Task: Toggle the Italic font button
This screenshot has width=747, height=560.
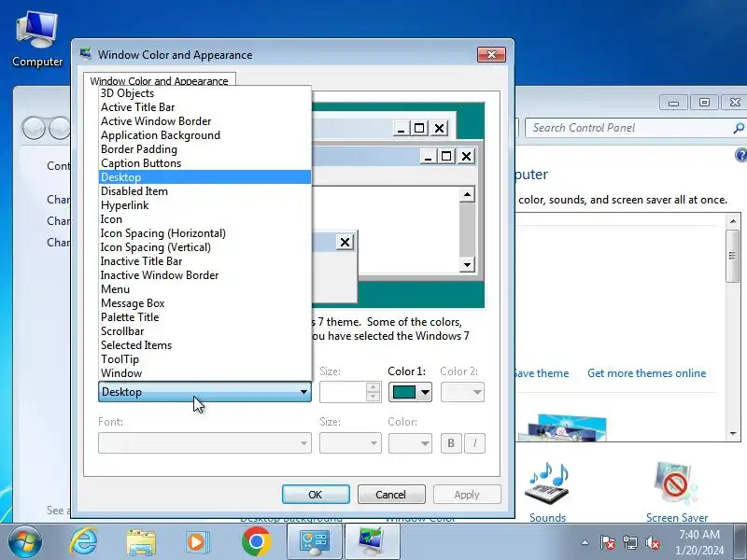Action: (x=474, y=442)
